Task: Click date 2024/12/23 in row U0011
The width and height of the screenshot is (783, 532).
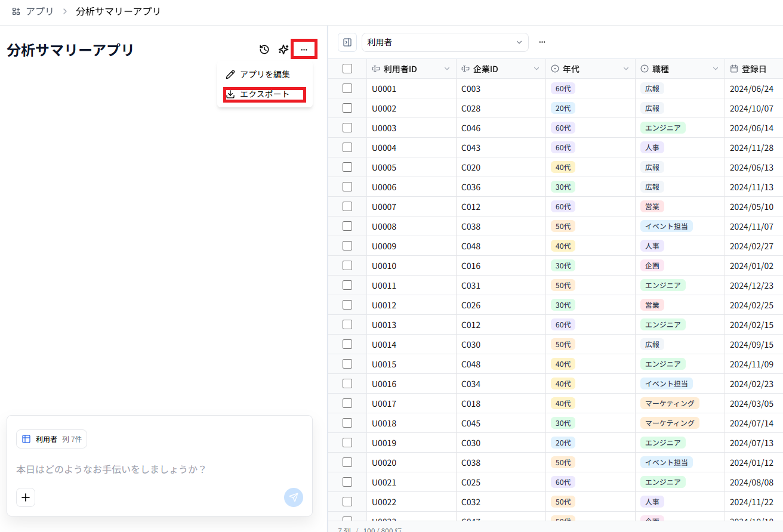Action: (751, 285)
